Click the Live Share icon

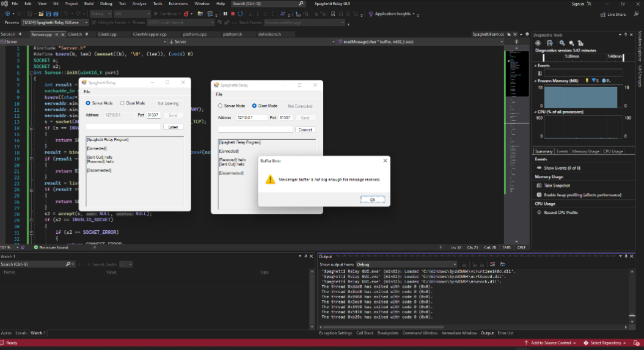click(603, 15)
